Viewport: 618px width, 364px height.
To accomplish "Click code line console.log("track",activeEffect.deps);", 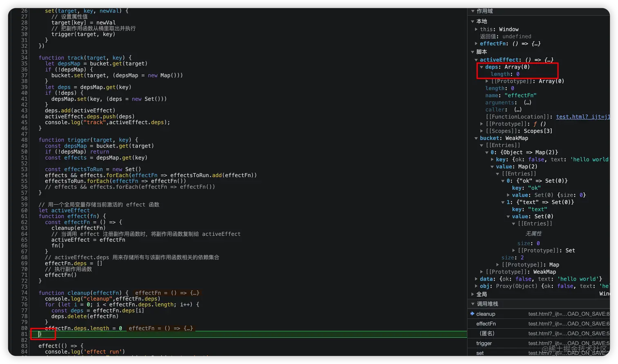I will pyautogui.click(x=107, y=122).
